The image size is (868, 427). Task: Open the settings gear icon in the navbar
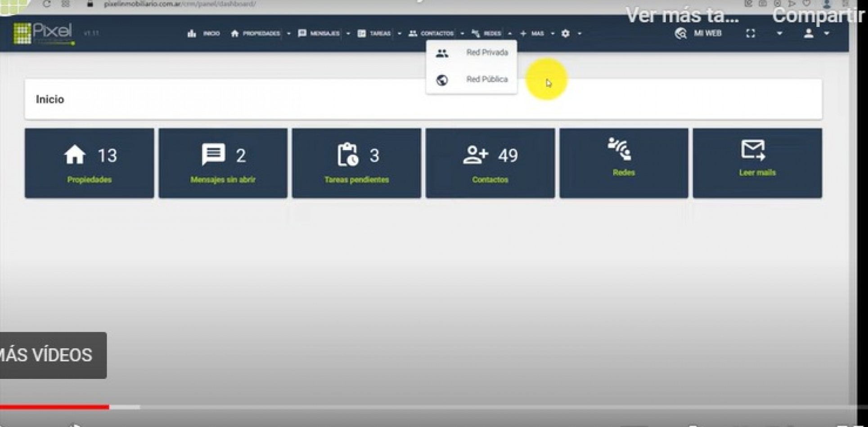tap(566, 33)
